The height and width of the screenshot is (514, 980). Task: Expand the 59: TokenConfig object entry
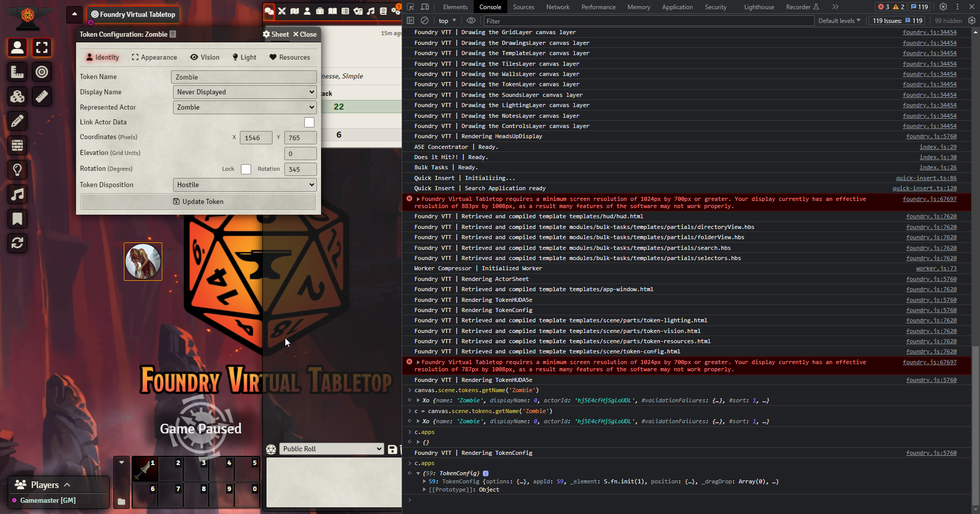pyautogui.click(x=425, y=481)
